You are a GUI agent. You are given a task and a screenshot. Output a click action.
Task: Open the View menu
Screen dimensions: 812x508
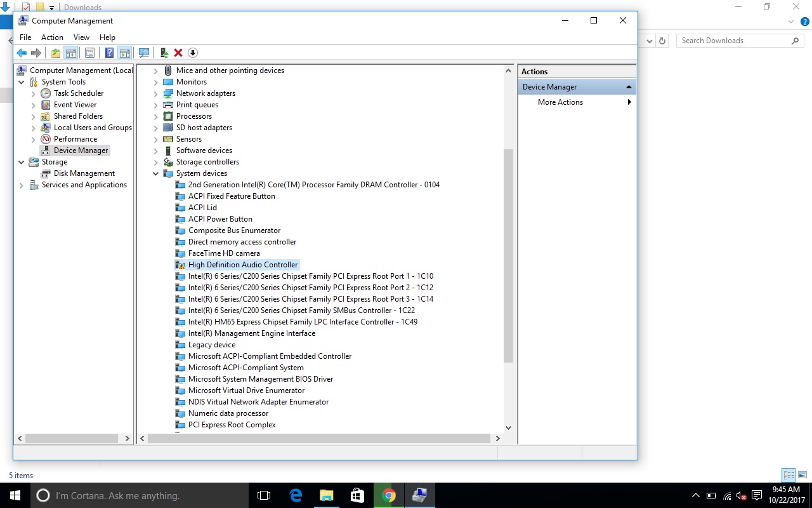tap(81, 37)
